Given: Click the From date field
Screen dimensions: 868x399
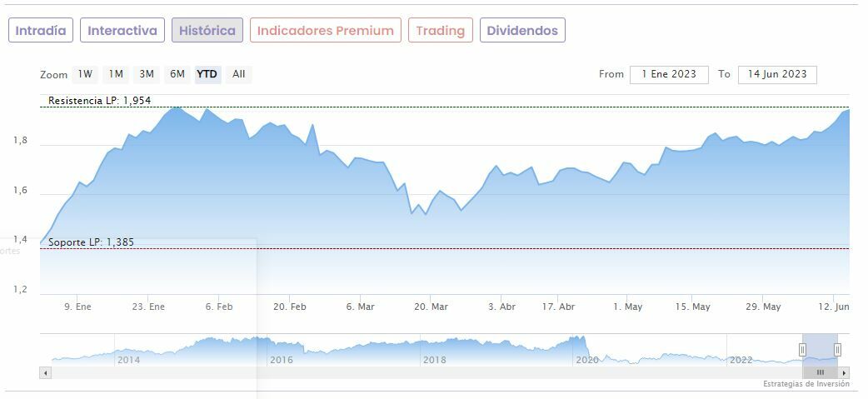Looking at the screenshot, I should (x=669, y=74).
